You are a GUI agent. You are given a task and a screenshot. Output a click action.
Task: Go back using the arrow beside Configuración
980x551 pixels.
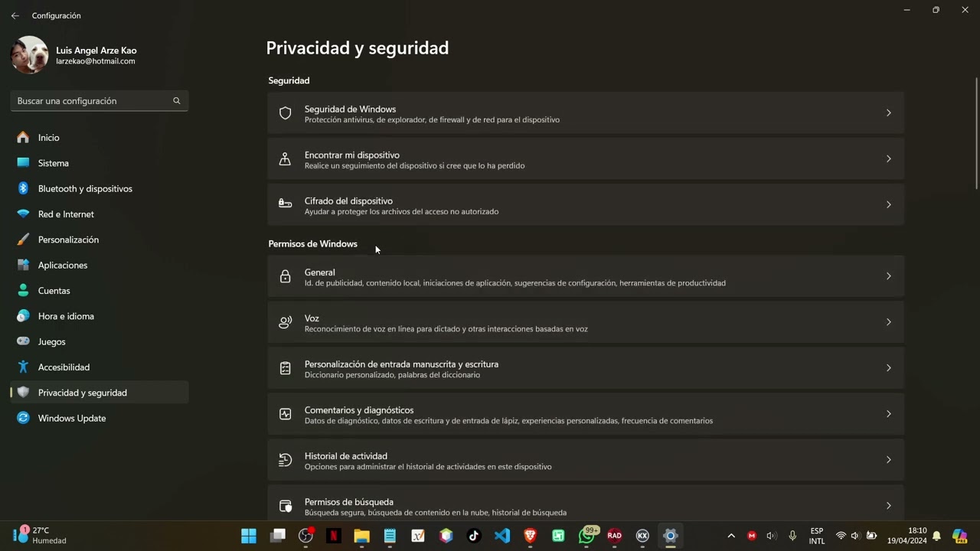coord(15,15)
